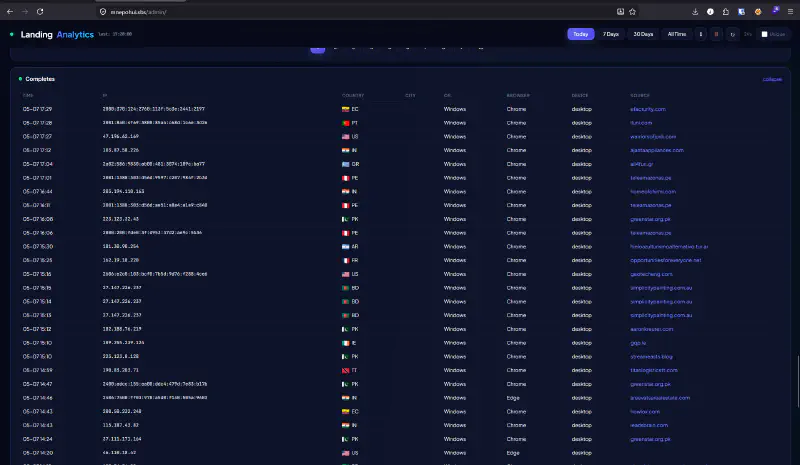The image size is (800, 465).
Task: Select the 05-07 17:04 time cell
Action: pyautogui.click(x=37, y=164)
